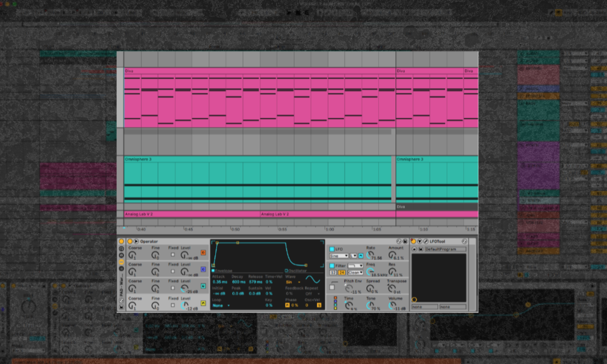Viewport: 607px width, 364px height.
Task: Toggle the Filter on/off switch
Action: 332,266
